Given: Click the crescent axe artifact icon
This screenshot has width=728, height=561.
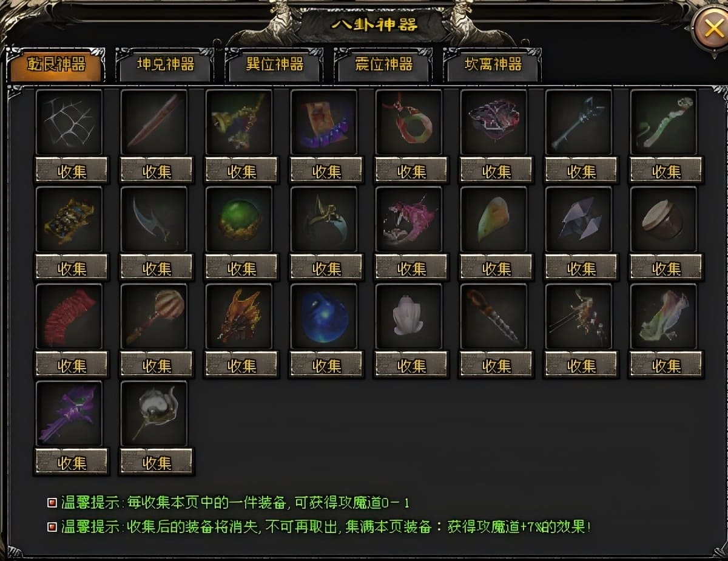Looking at the screenshot, I should [x=154, y=219].
